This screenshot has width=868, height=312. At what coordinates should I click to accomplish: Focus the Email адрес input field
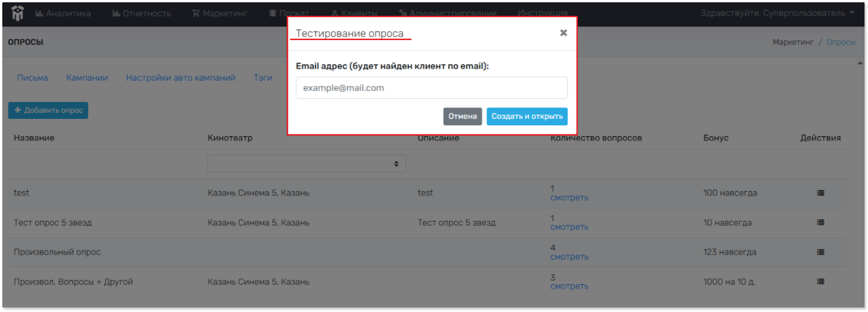pyautogui.click(x=431, y=88)
